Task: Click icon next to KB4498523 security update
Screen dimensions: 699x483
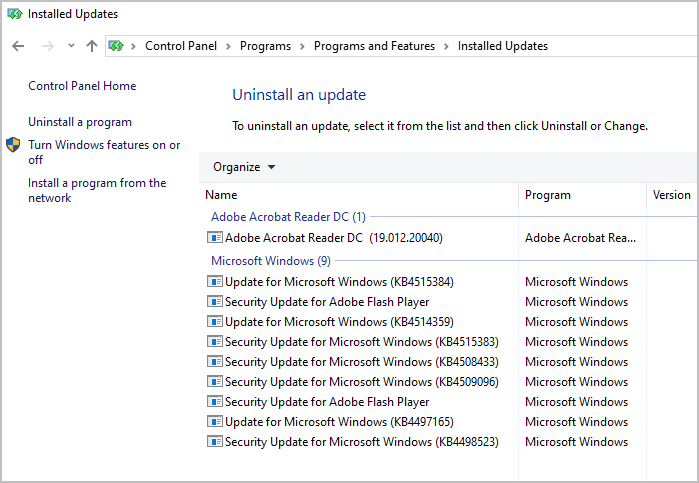Action: 214,442
